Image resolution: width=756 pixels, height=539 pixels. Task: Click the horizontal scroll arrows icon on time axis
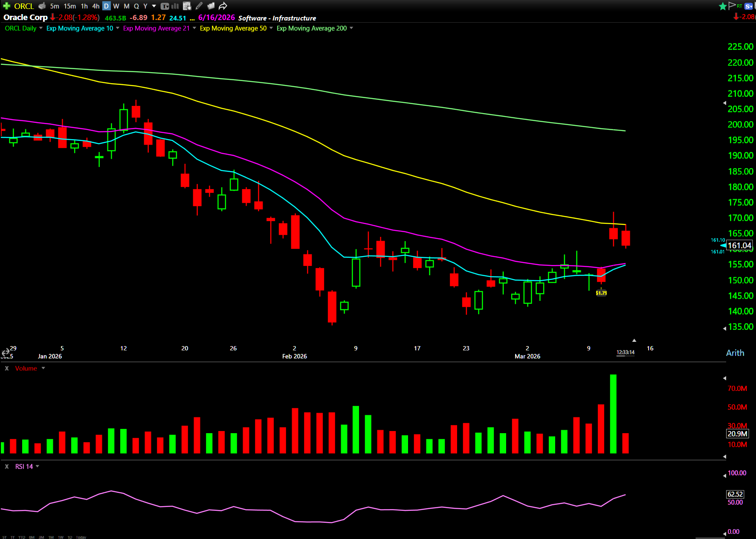click(6, 353)
